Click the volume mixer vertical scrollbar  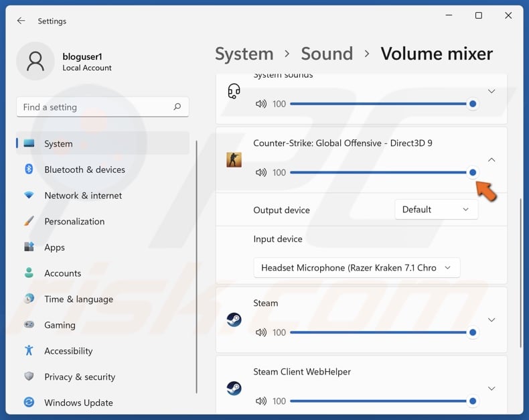(x=521, y=273)
